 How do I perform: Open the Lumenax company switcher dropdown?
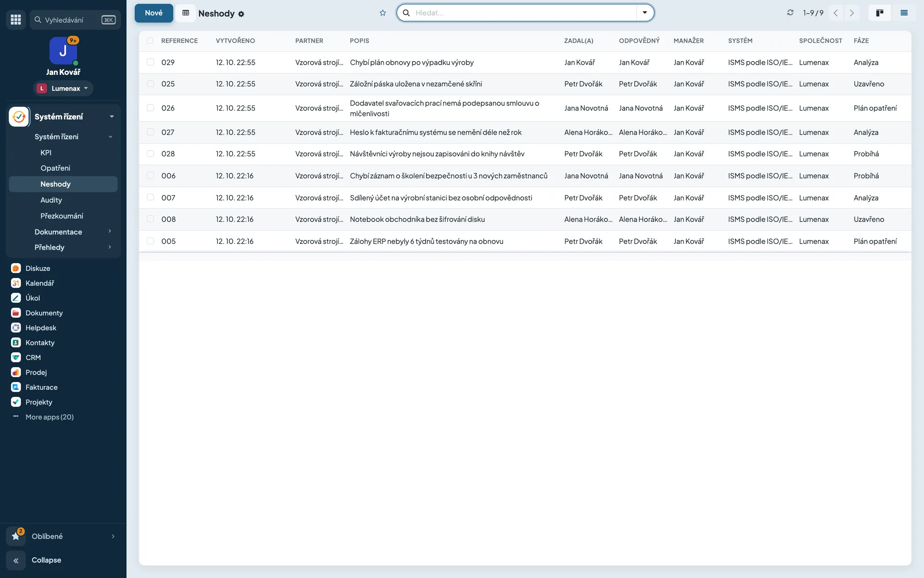tap(63, 88)
